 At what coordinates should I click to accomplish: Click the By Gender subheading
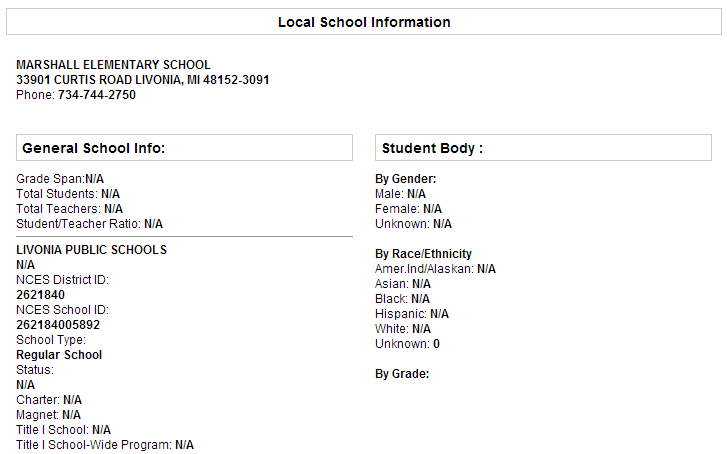pyautogui.click(x=406, y=179)
